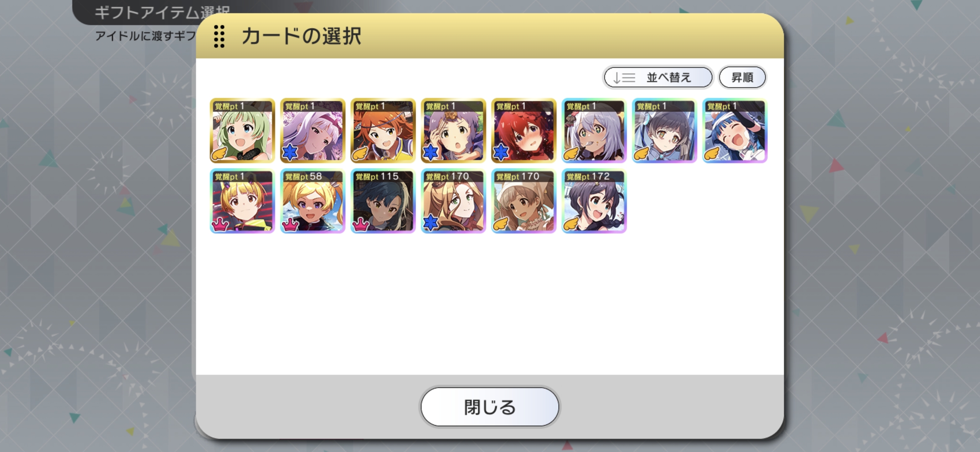The image size is (980, 452).
Task: Select the green-haired idol card
Action: tap(242, 130)
